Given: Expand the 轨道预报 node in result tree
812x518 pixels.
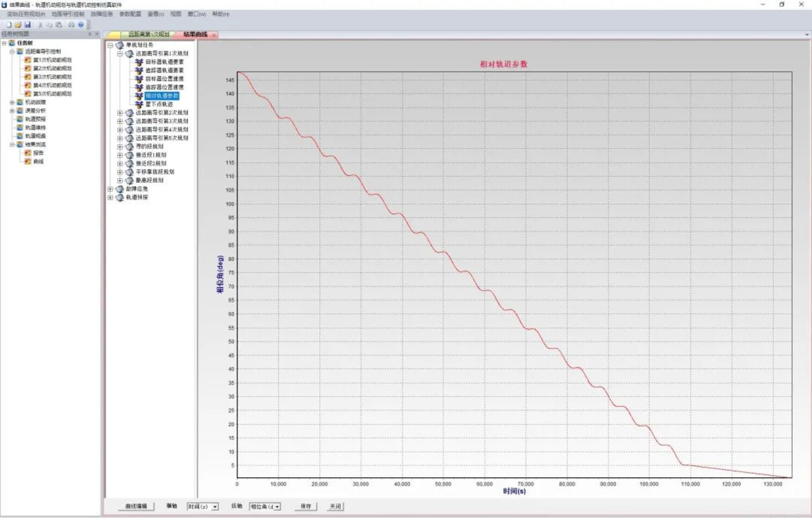Looking at the screenshot, I should (x=110, y=198).
